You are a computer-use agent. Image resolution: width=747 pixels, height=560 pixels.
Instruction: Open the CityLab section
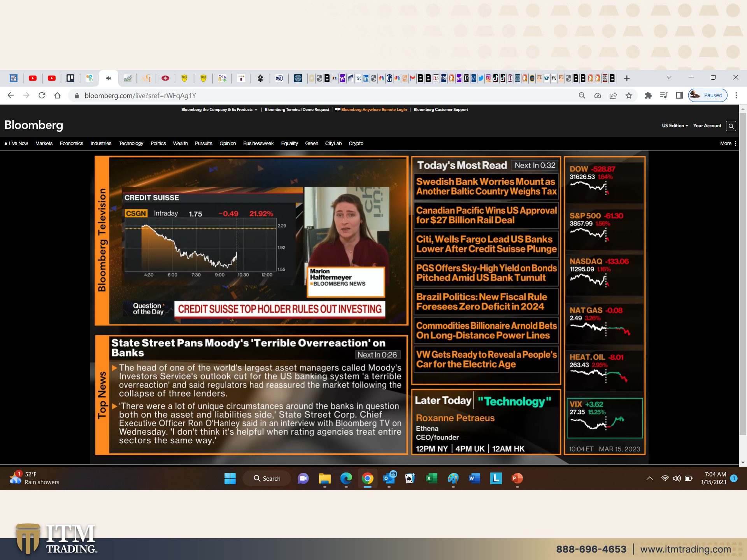click(333, 143)
